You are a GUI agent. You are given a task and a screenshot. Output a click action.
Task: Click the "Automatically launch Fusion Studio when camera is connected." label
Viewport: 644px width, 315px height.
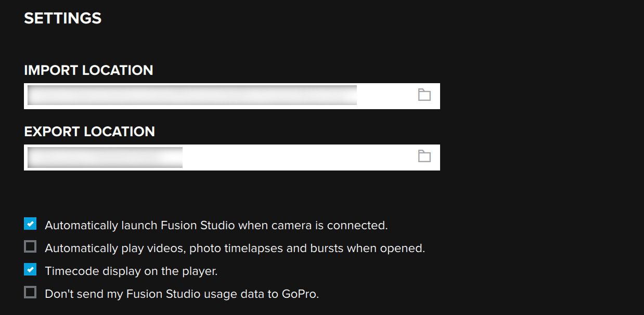pyautogui.click(x=216, y=226)
